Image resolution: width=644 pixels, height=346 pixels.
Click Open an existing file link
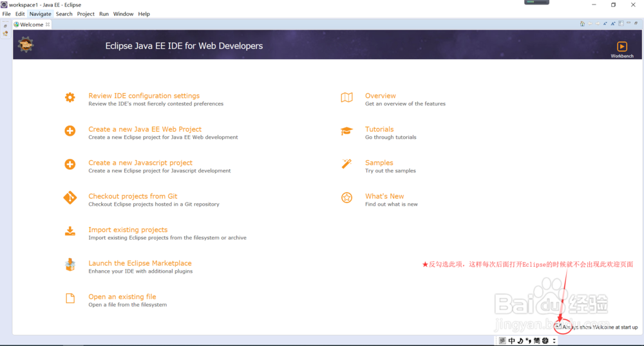[x=122, y=296]
